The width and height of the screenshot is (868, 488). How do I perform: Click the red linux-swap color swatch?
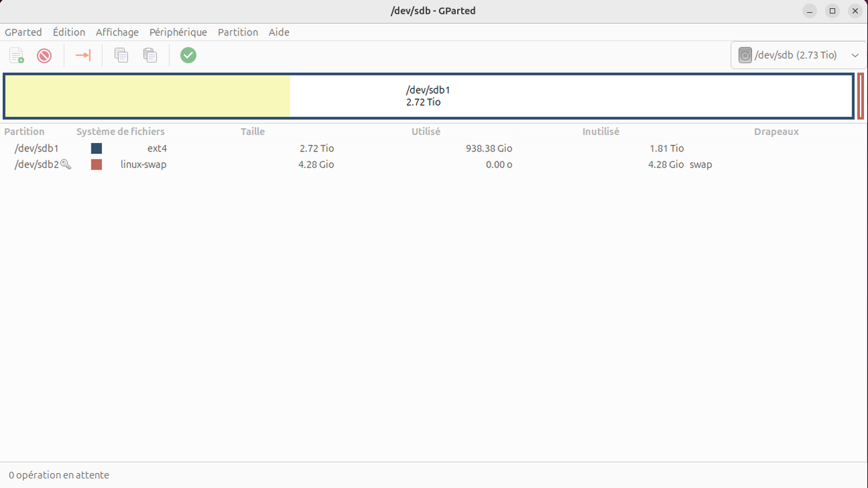click(x=96, y=164)
